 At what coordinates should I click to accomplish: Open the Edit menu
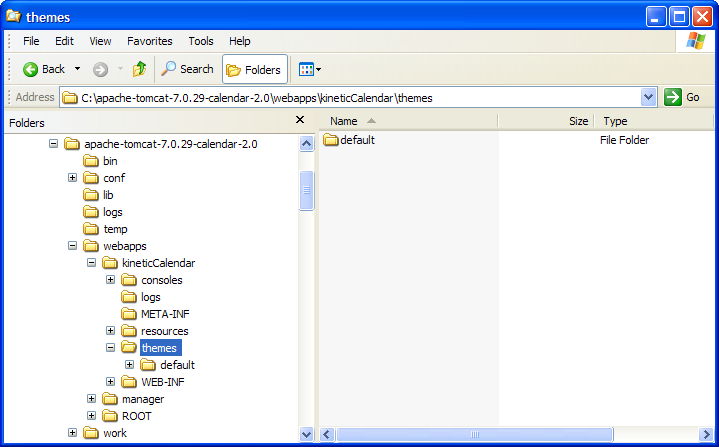click(64, 41)
